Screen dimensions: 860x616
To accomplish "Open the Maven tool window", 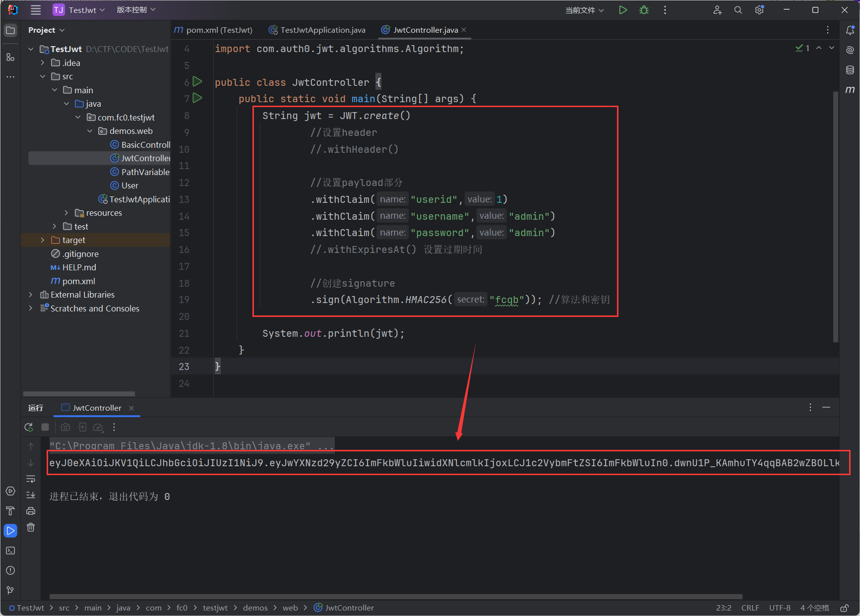I will pyautogui.click(x=850, y=90).
